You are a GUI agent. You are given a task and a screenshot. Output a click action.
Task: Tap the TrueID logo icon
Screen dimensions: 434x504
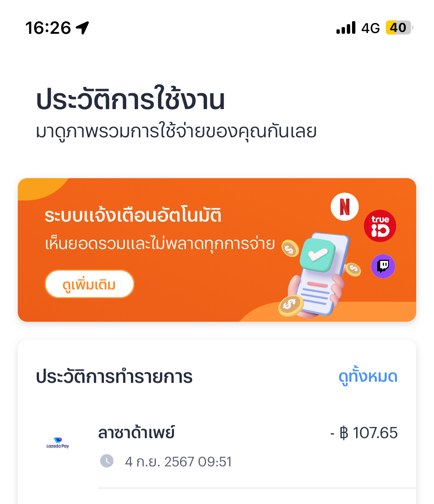pyautogui.click(x=380, y=226)
